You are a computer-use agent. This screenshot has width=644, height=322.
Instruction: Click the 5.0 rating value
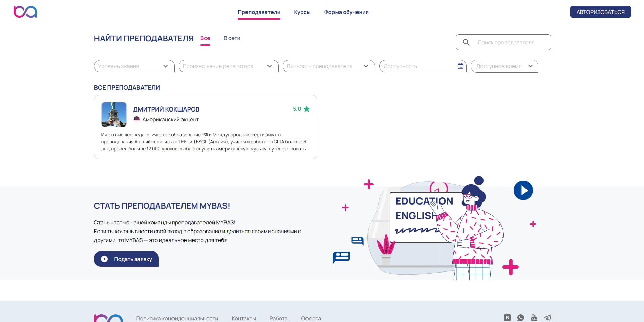[297, 109]
